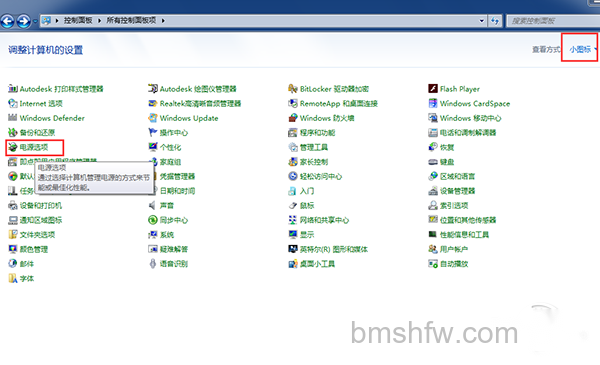Click the 疑难解答 link
Viewport: 600px width, 365px height.
pyautogui.click(x=174, y=249)
